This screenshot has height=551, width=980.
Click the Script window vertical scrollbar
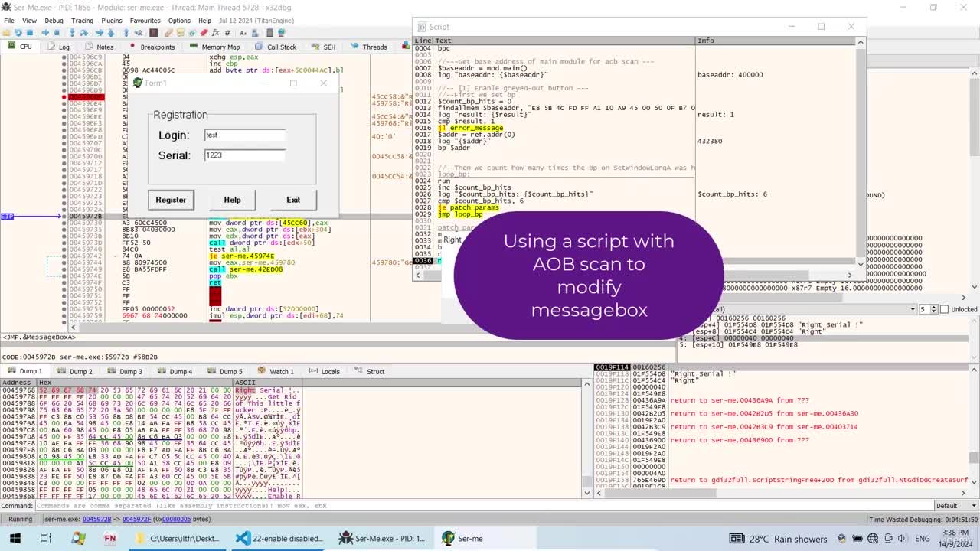click(x=861, y=153)
